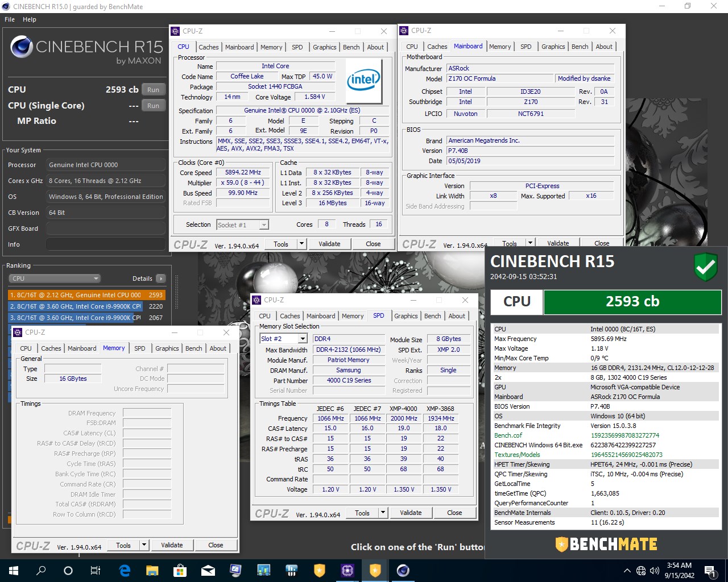Screen dimensions: 728x582
Task: Open the notification center icon
Action: (x=710, y=570)
